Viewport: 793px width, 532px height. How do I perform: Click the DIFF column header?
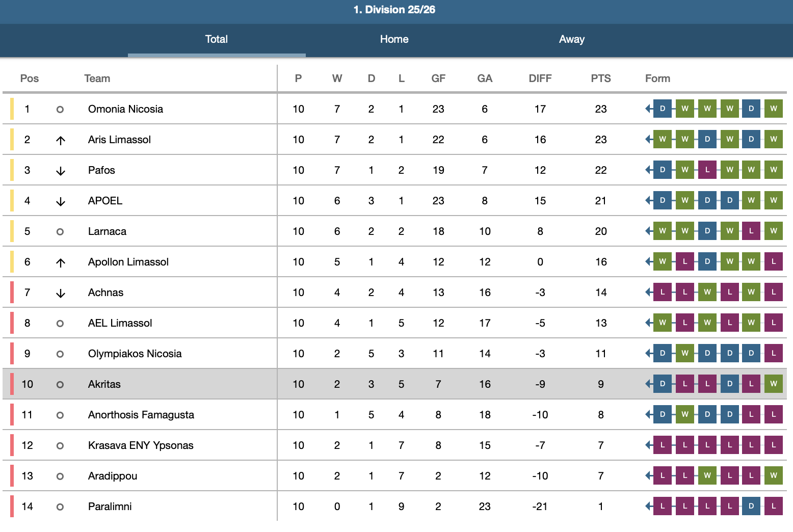pyautogui.click(x=540, y=78)
